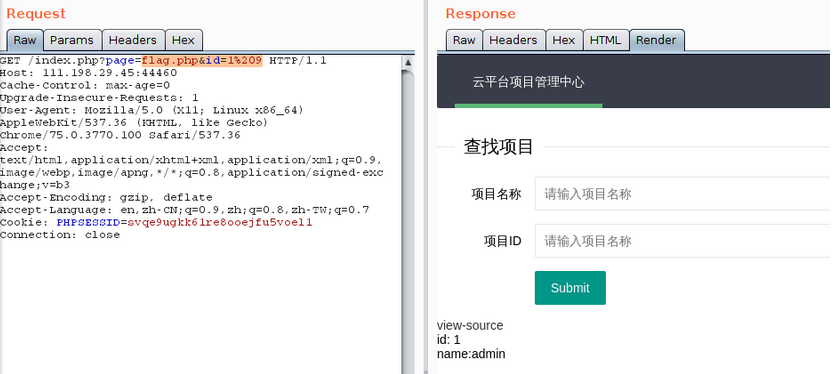Open the Request Hex tab

point(183,40)
